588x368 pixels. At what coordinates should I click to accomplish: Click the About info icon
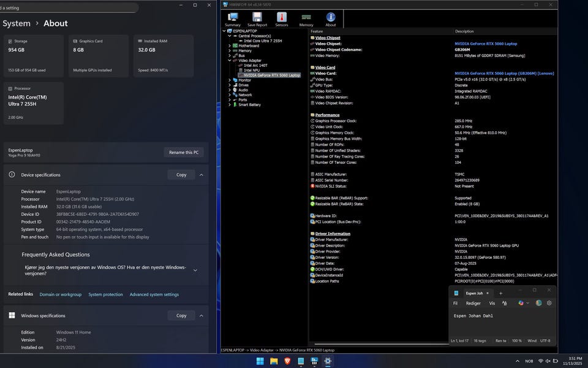331,19
